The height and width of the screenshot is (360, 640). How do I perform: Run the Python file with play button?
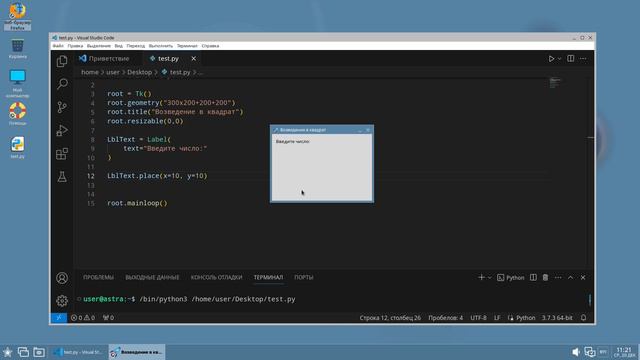(551, 59)
